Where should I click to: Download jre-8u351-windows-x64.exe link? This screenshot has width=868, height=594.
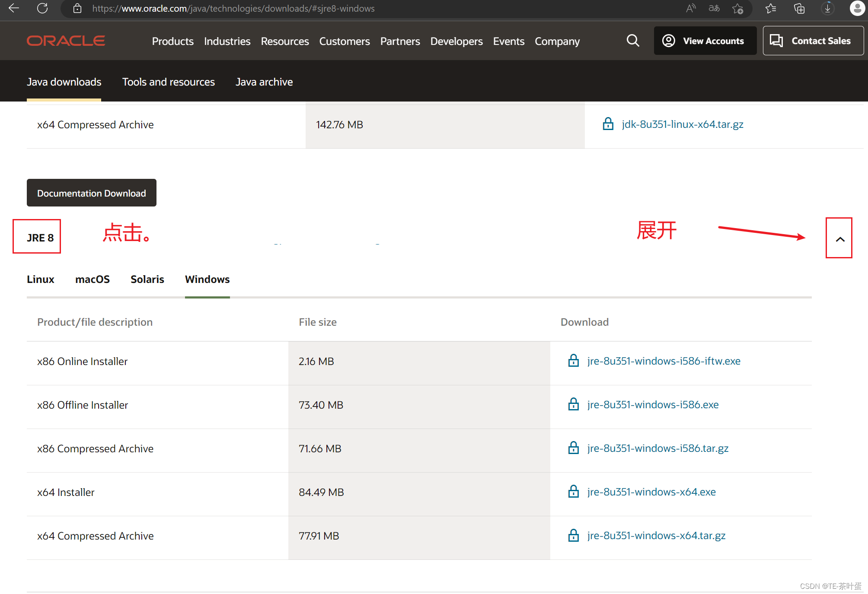coord(651,492)
